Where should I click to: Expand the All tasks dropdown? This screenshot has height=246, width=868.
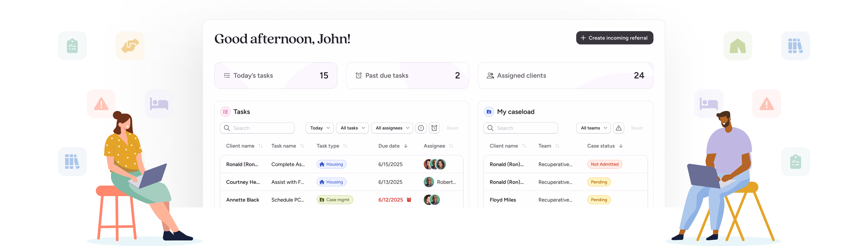[x=352, y=128]
